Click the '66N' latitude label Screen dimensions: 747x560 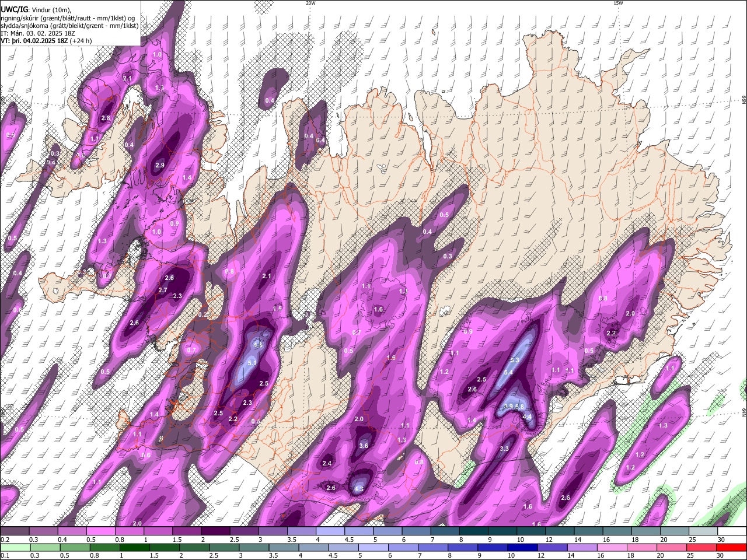(x=744, y=100)
